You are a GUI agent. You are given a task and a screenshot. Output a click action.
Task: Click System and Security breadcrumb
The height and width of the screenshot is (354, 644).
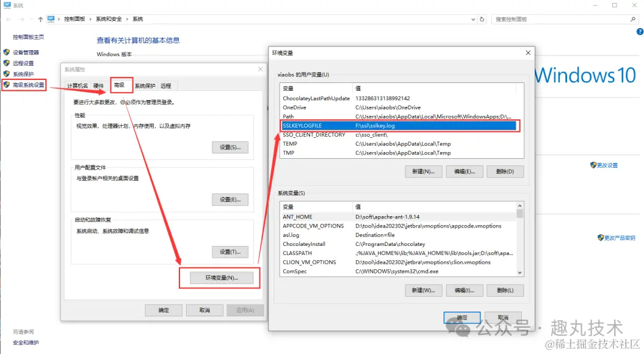(x=109, y=19)
